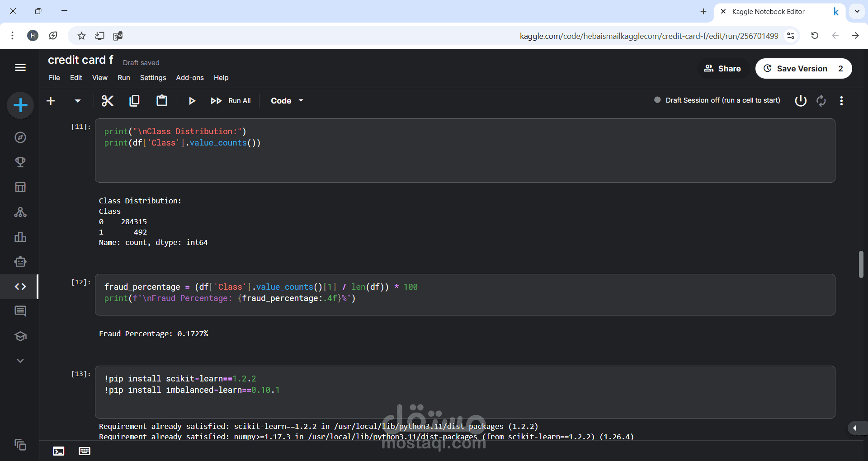Image resolution: width=868 pixels, height=461 pixels.
Task: Toggle the right sidebar panel arrow
Action: click(x=856, y=428)
